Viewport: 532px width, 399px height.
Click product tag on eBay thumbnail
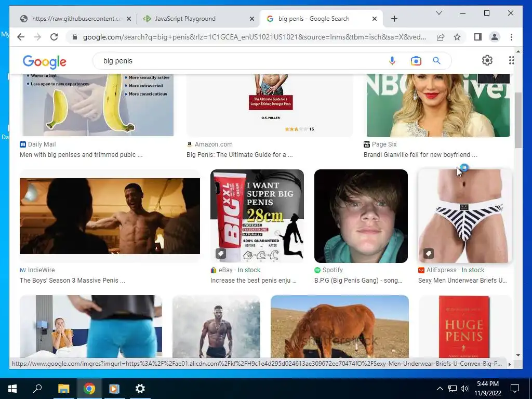[x=220, y=254]
